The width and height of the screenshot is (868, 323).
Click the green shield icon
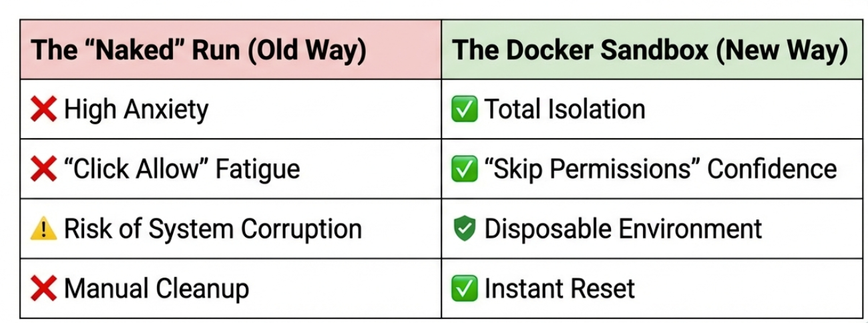click(x=465, y=230)
